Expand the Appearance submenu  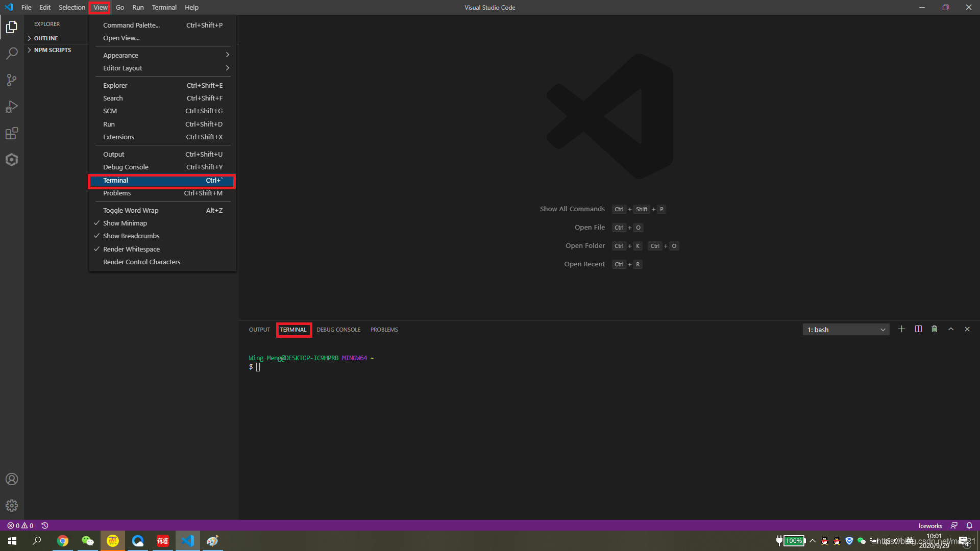click(120, 55)
